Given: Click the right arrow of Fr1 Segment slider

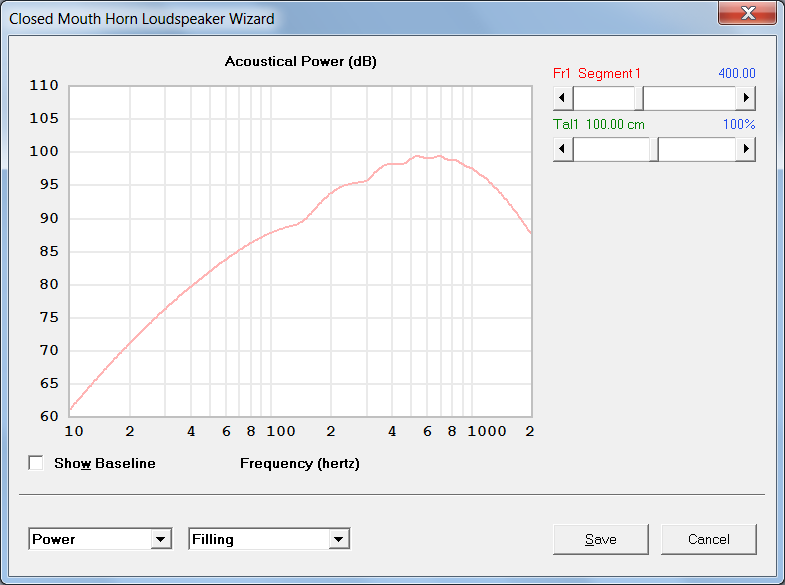Looking at the screenshot, I should (x=745, y=98).
